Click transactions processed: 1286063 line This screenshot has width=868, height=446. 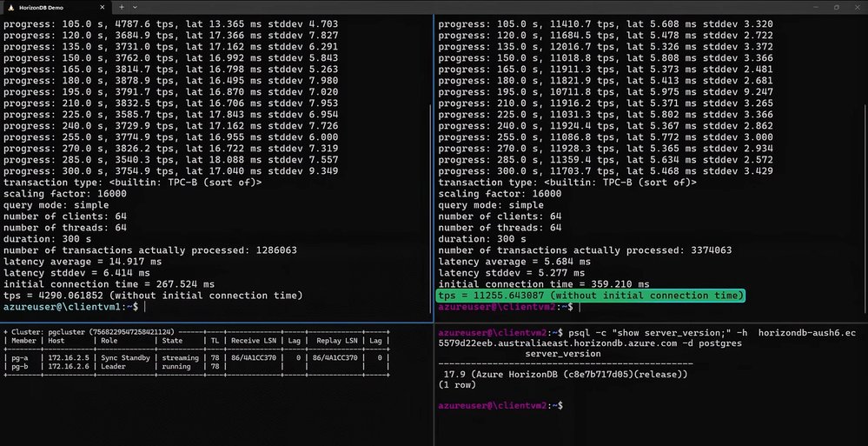(150, 250)
